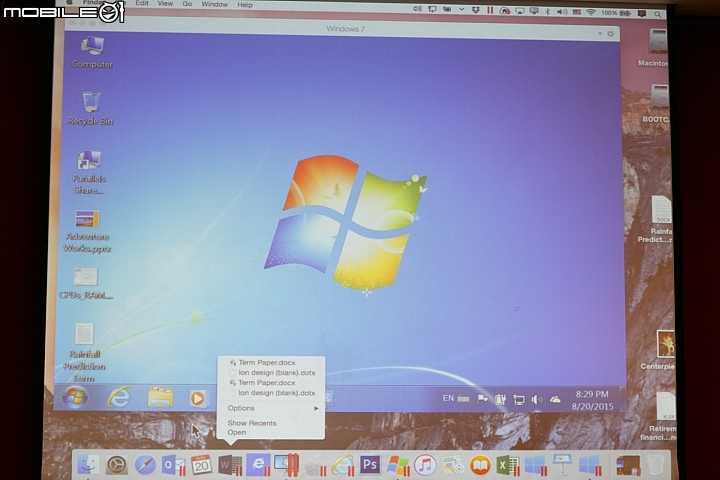
Task: Expand the Options submenu arrow
Action: click(316, 408)
